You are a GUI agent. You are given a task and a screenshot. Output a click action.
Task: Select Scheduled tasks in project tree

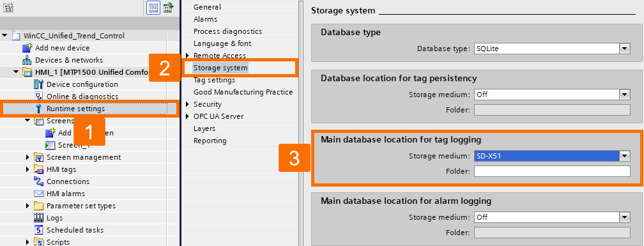click(x=75, y=230)
